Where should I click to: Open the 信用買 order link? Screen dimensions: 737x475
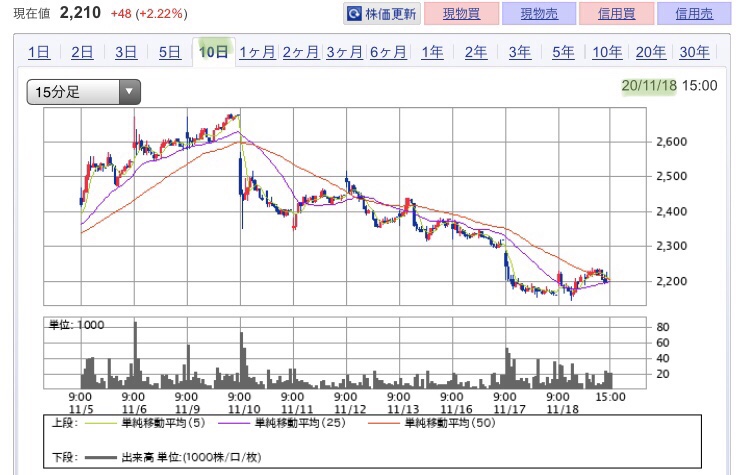(x=617, y=14)
